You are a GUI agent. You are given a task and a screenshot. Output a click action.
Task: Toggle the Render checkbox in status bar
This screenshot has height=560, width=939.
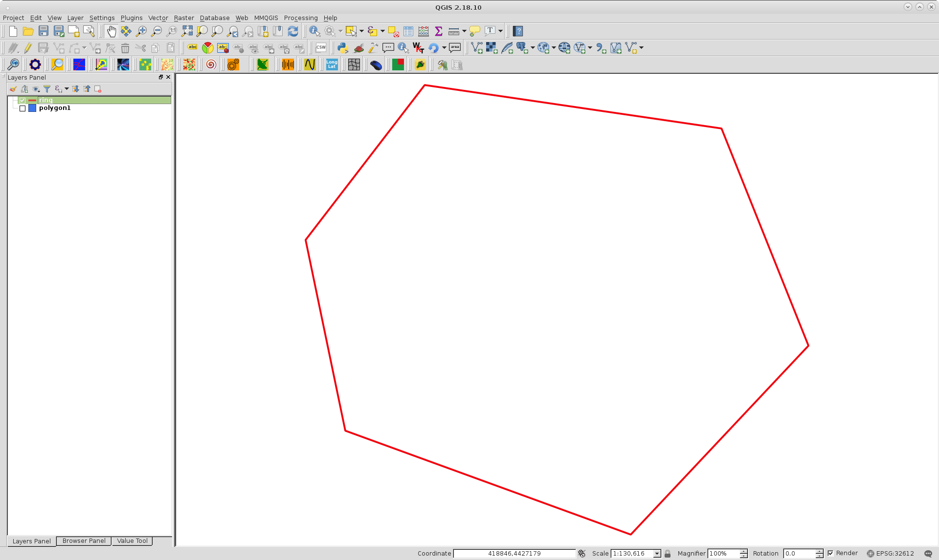click(x=830, y=553)
